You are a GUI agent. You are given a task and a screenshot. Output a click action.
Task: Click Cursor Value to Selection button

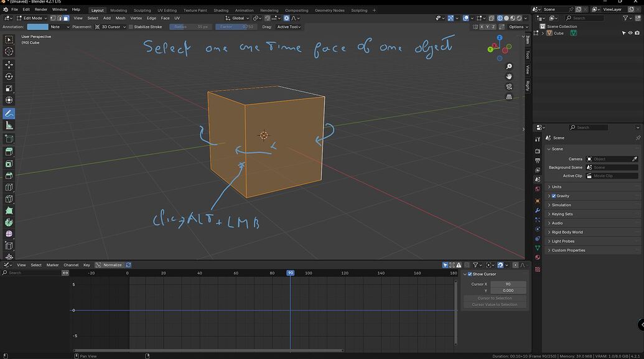tap(495, 305)
